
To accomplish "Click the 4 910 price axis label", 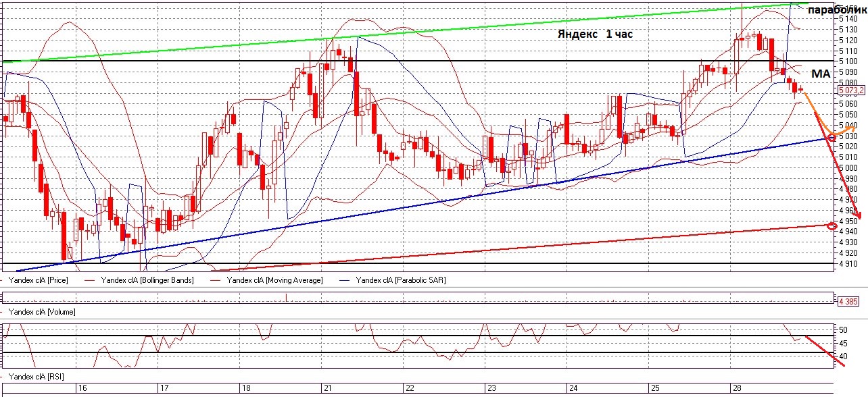I will click(848, 263).
